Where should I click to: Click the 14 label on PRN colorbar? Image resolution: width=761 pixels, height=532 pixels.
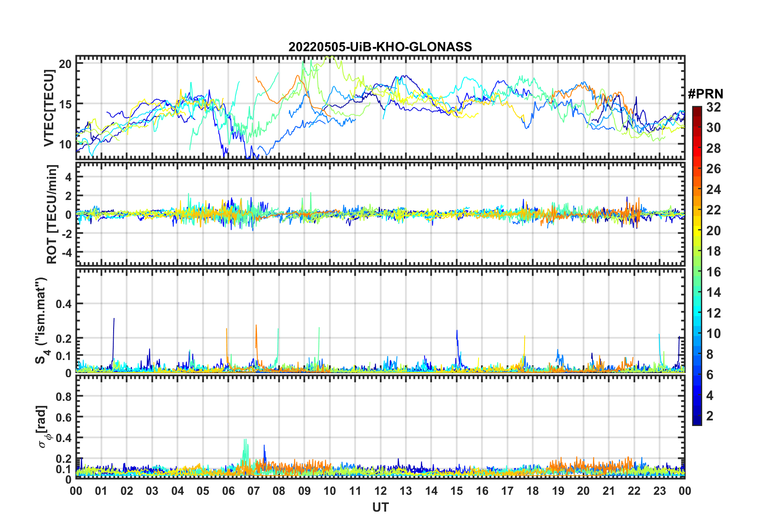tap(713, 292)
